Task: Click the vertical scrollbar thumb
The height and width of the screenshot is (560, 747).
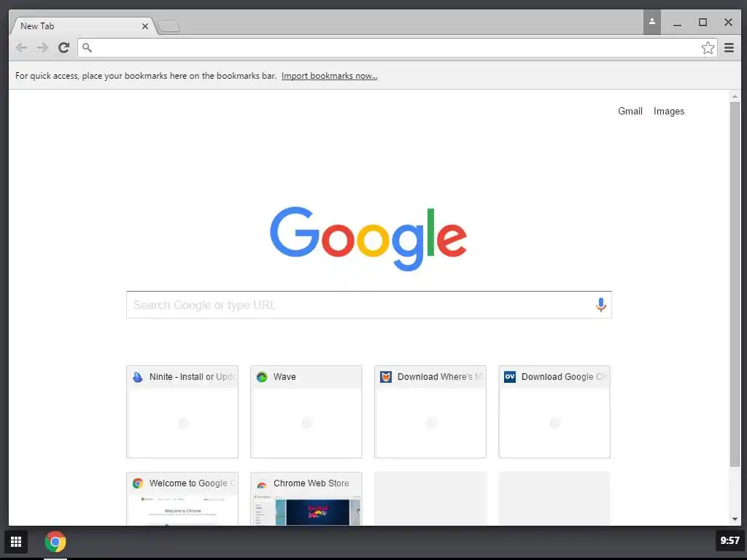Action: click(735, 284)
